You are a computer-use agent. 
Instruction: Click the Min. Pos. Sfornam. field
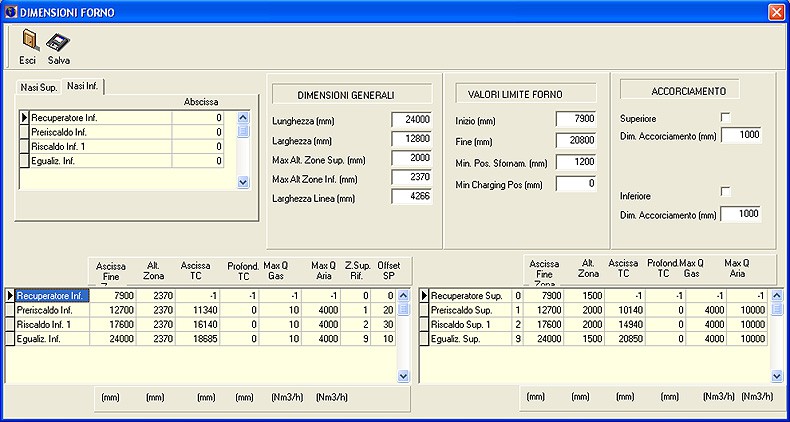(x=576, y=162)
